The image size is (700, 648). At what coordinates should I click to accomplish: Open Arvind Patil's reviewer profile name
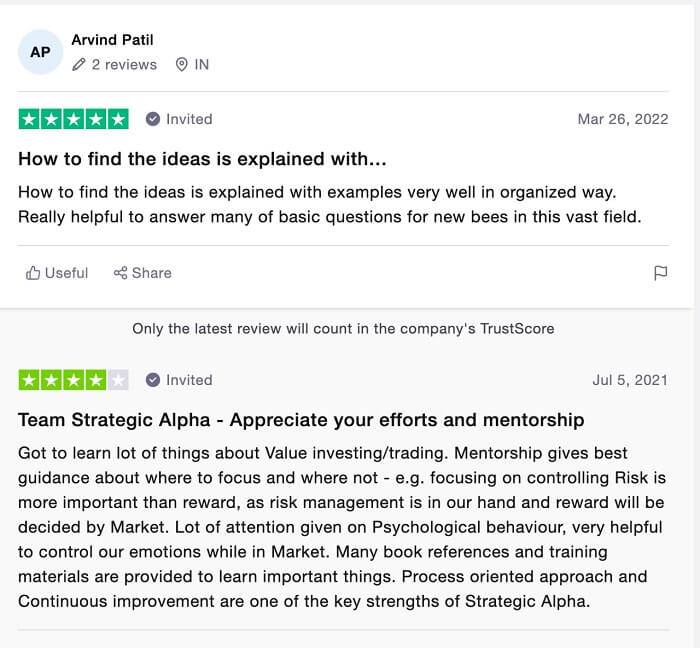coord(112,40)
